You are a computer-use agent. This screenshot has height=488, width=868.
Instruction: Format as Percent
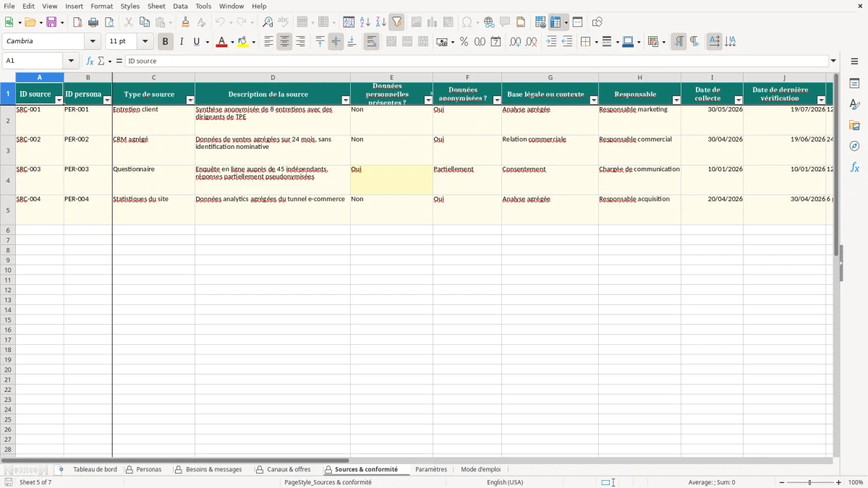[464, 42]
